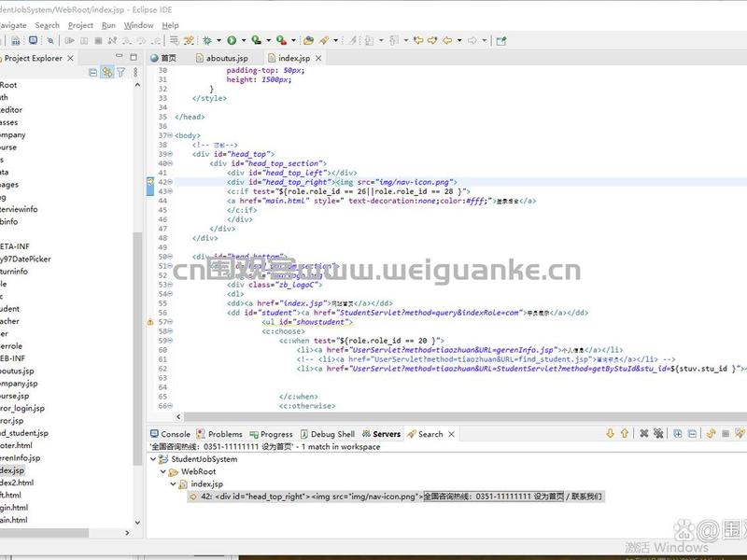The image size is (747, 560).
Task: Collapse the WebRoot search result node
Action: [162, 471]
